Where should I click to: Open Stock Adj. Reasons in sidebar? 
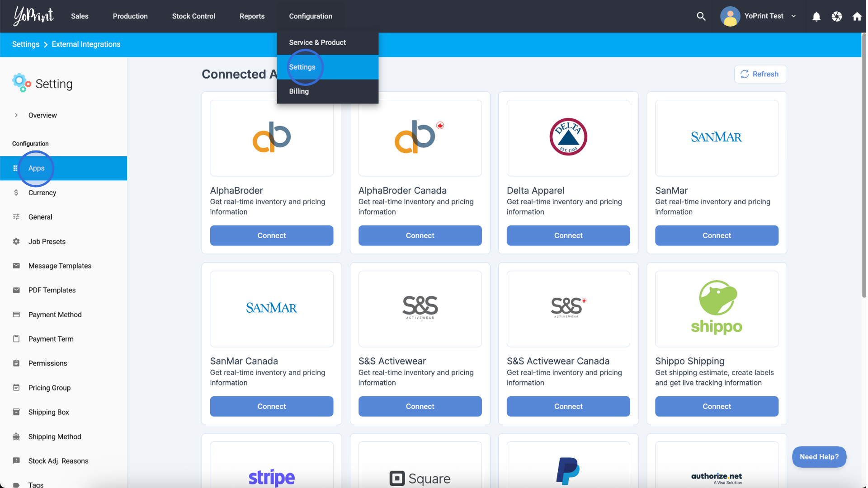point(63,461)
